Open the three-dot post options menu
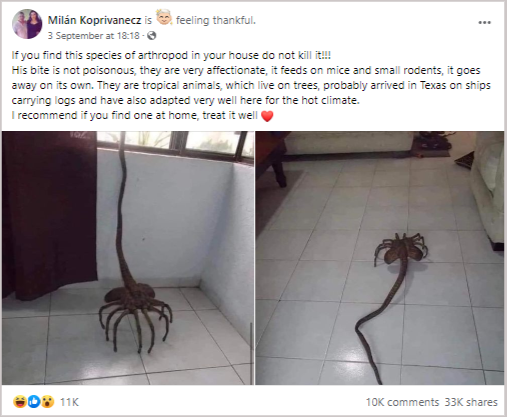 click(x=484, y=22)
